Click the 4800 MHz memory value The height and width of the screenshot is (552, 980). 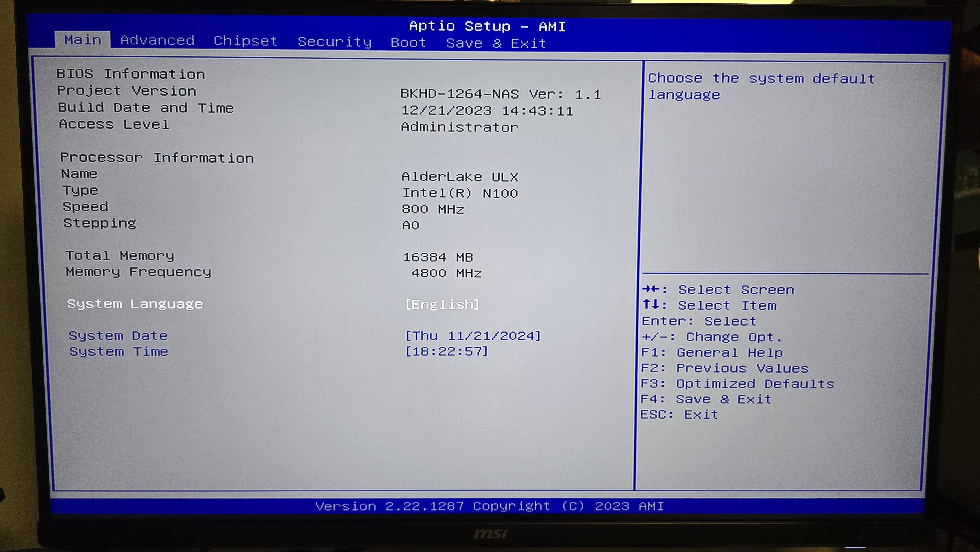click(447, 273)
